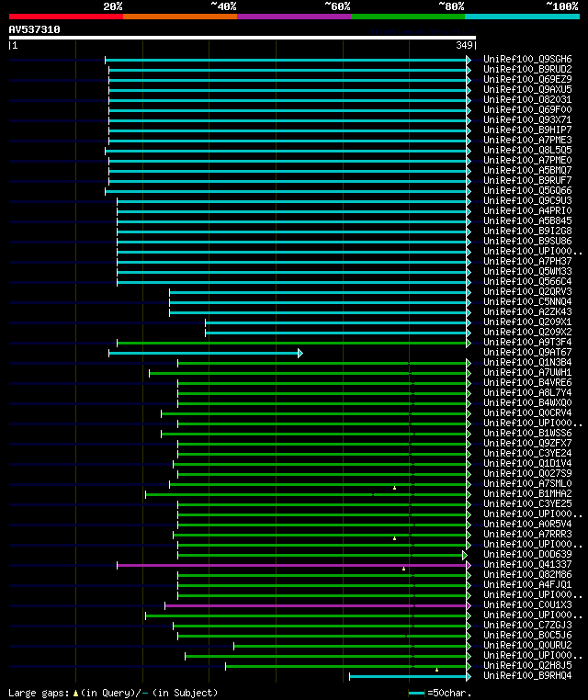The width and height of the screenshot is (588, 700).
Task: Select hit UniRef100_A7UWH1
Action: [527, 372]
